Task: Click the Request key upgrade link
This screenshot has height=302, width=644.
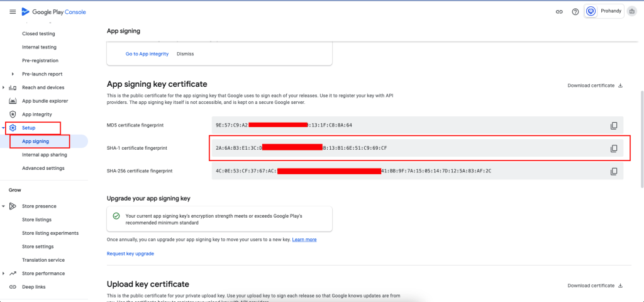Action: (x=130, y=254)
